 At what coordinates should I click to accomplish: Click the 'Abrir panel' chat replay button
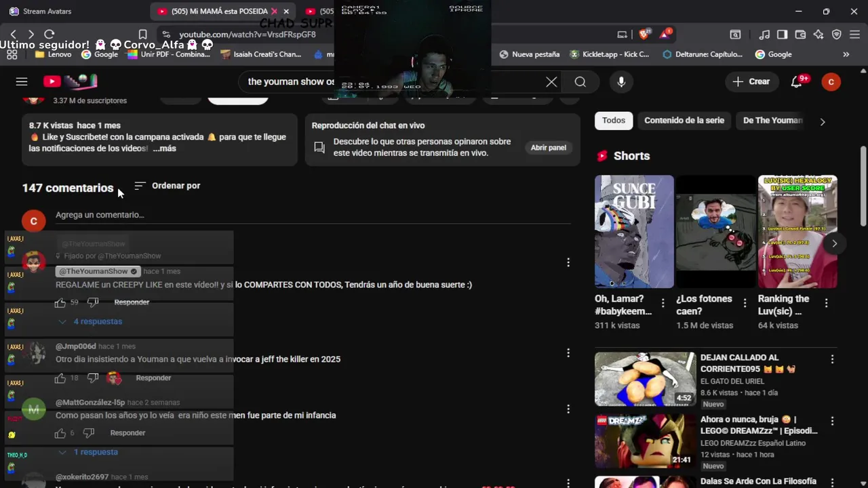(549, 148)
